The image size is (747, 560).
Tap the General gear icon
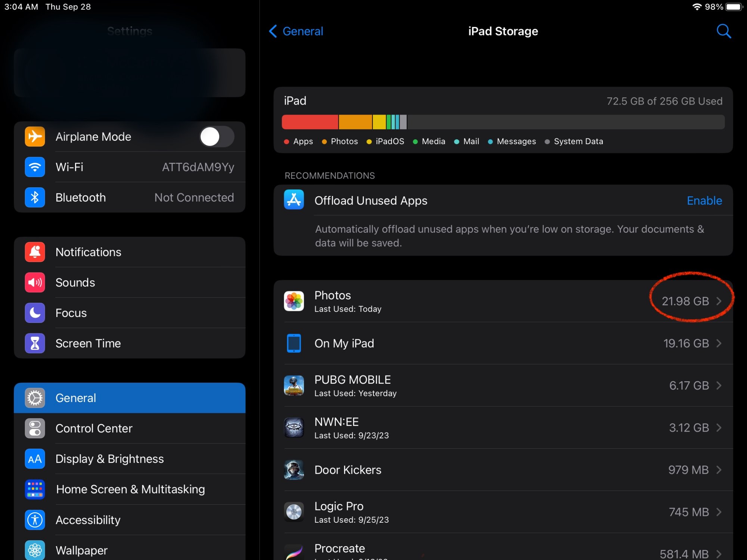[x=35, y=398]
